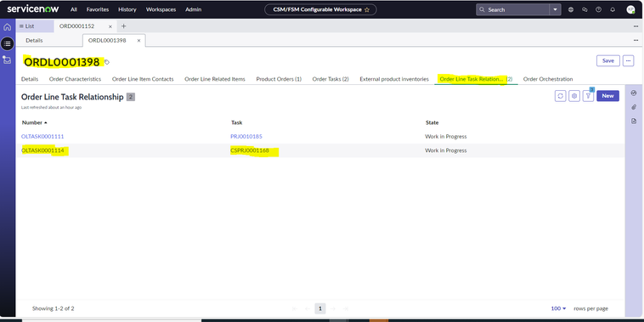Open the Order Line Related Items tab
644x322 pixels.
tap(215, 79)
